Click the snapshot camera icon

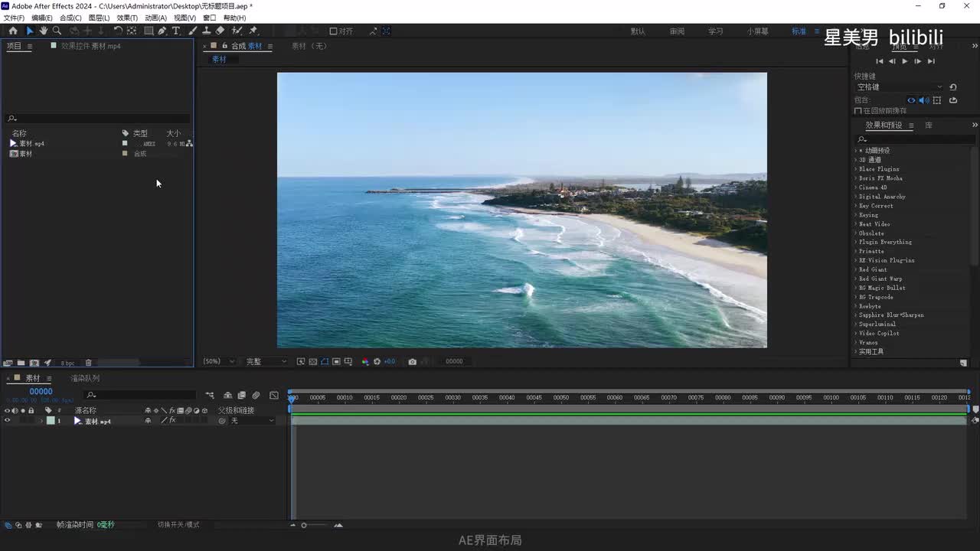413,361
